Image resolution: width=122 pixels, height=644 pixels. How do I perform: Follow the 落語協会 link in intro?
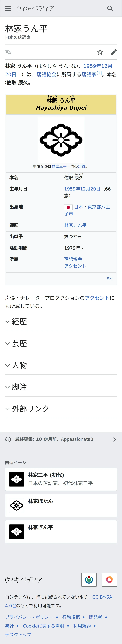click(46, 74)
